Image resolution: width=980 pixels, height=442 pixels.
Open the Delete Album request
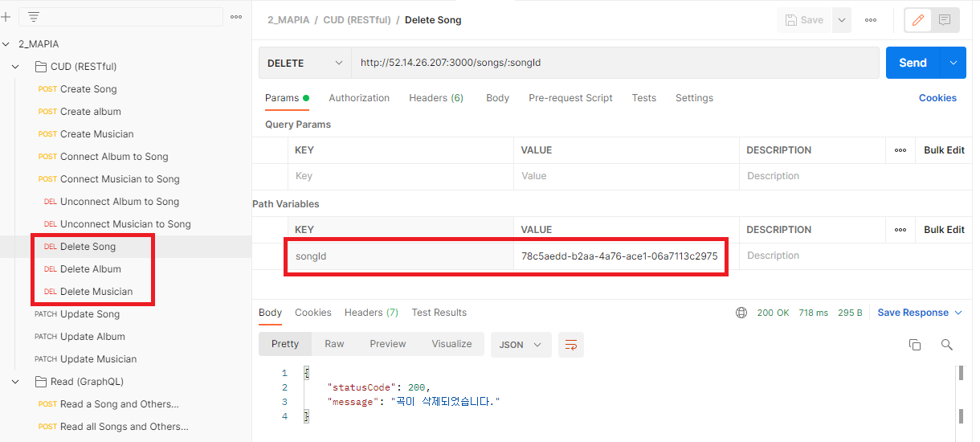[91, 269]
